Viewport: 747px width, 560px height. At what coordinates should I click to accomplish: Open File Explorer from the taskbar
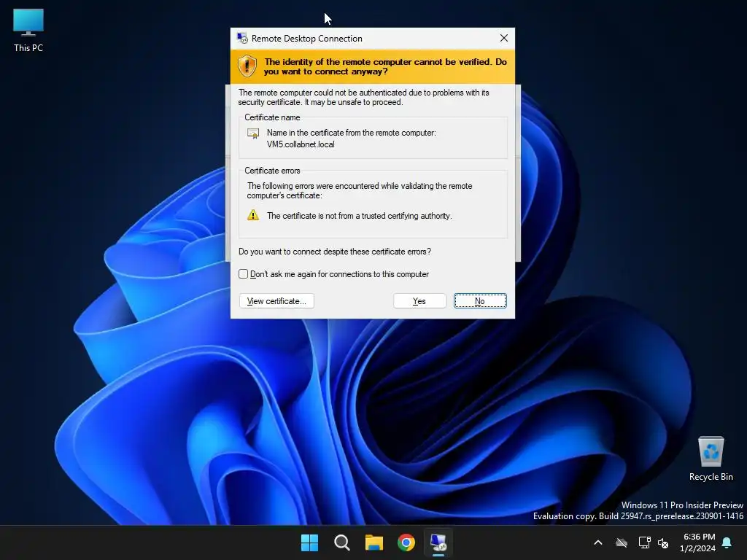(374, 542)
